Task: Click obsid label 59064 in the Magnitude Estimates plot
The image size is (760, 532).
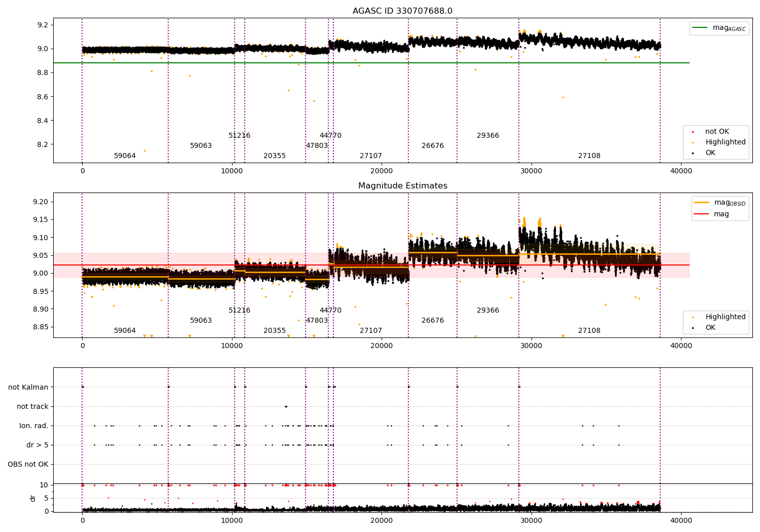Action: point(125,331)
